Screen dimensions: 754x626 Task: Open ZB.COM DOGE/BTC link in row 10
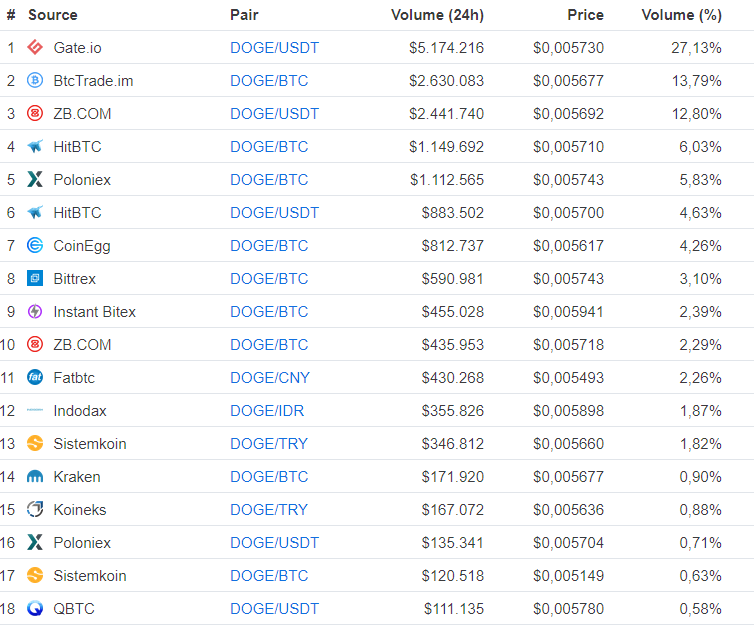(269, 345)
